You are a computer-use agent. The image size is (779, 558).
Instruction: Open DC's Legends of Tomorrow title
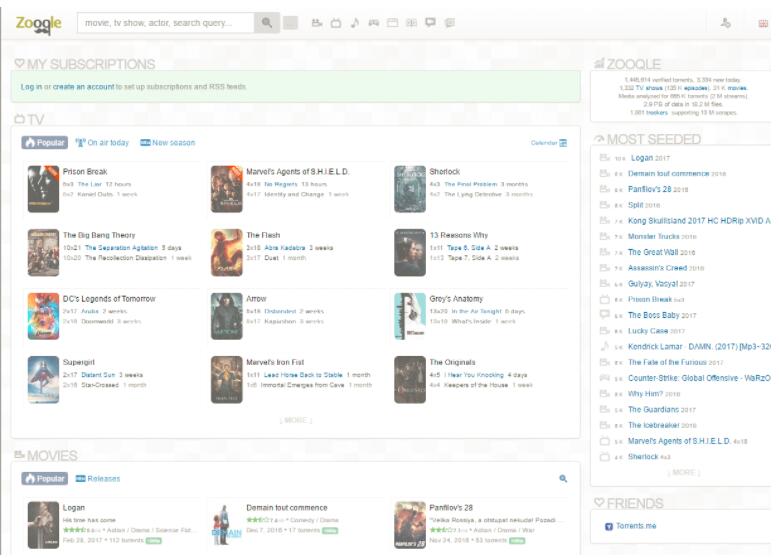tap(109, 299)
